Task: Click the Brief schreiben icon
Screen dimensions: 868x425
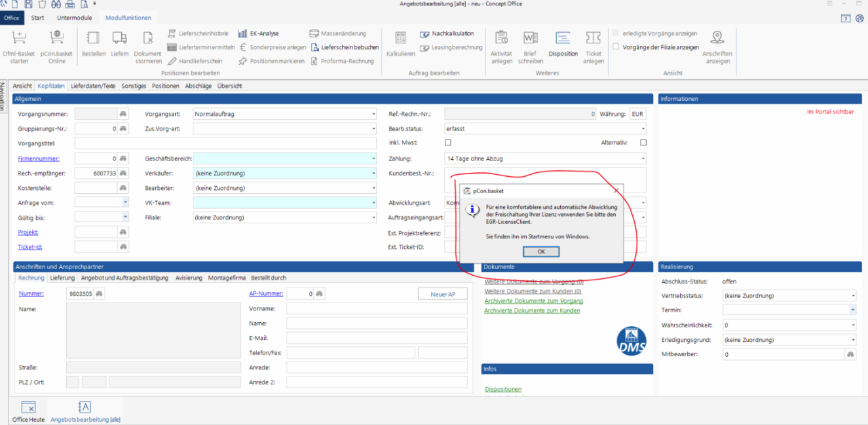Action: (530, 39)
